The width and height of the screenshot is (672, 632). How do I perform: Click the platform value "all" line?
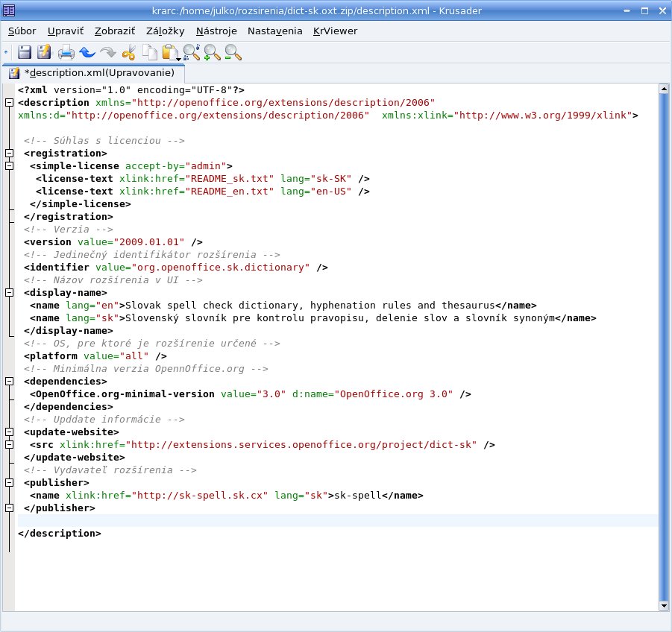coord(95,356)
